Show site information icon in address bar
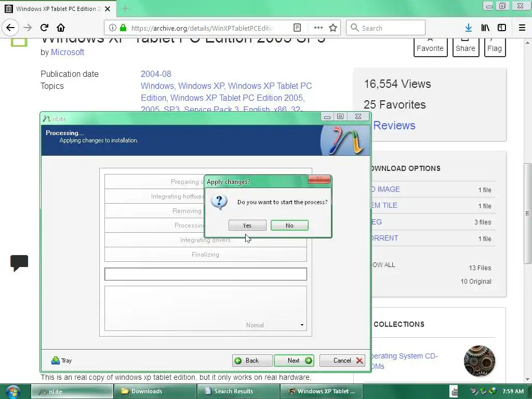Viewport: 532px width, 399px height. coord(113,28)
